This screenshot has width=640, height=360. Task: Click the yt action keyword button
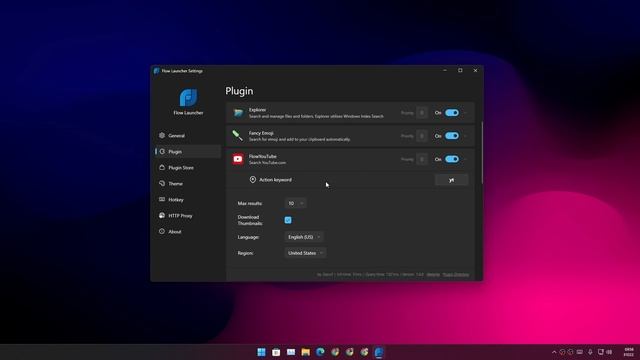pos(451,180)
